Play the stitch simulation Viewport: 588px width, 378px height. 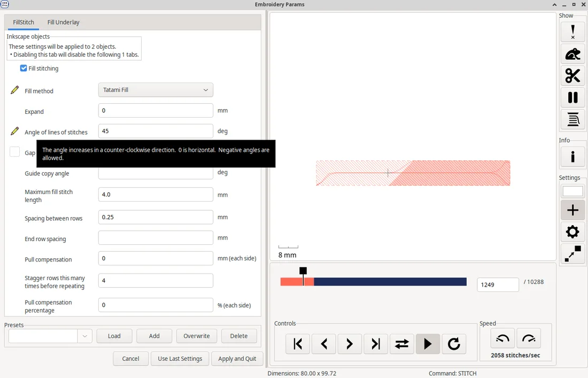click(x=428, y=344)
